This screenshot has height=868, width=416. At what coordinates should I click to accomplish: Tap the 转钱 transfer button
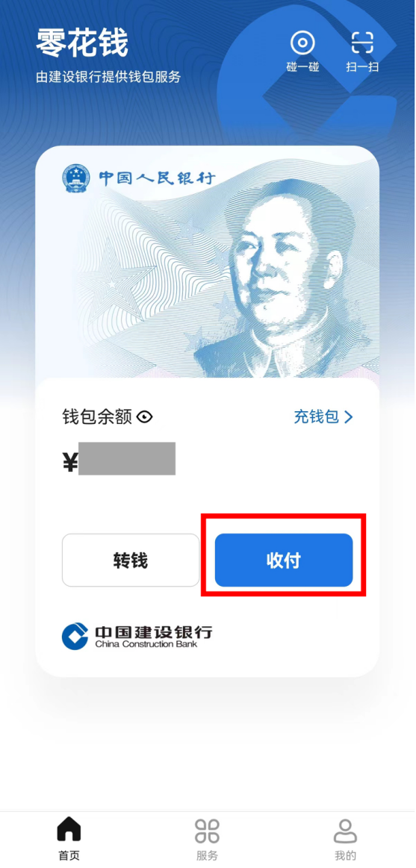[131, 561]
